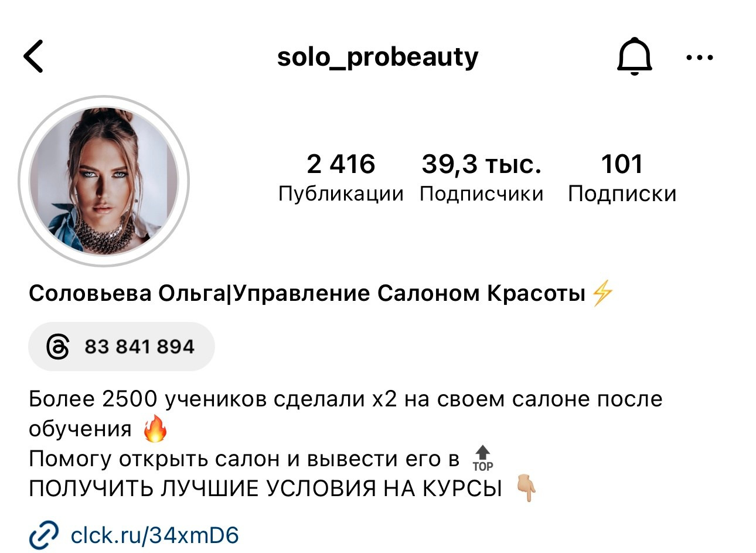Open the clck.ru/34xmD6 link
The height and width of the screenshot is (553, 756).
pyautogui.click(x=155, y=535)
